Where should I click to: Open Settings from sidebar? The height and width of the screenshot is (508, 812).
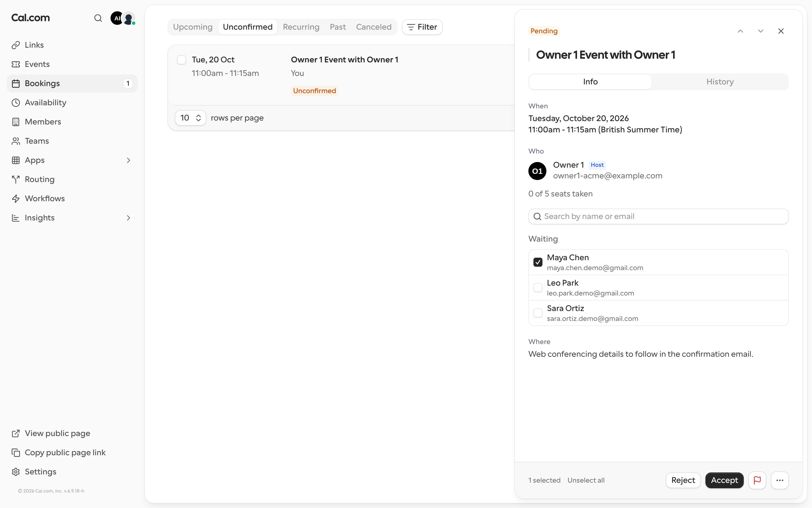coord(72,472)
